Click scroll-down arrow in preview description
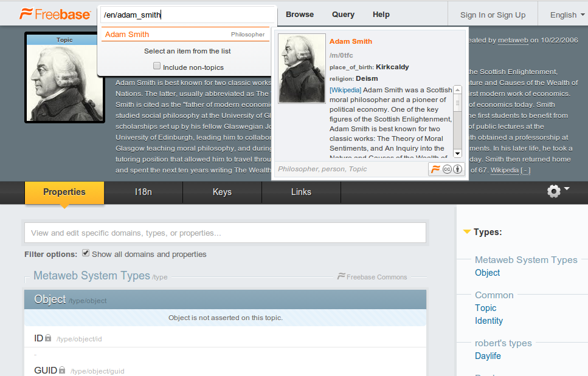This screenshot has height=376, width=588. 457,154
